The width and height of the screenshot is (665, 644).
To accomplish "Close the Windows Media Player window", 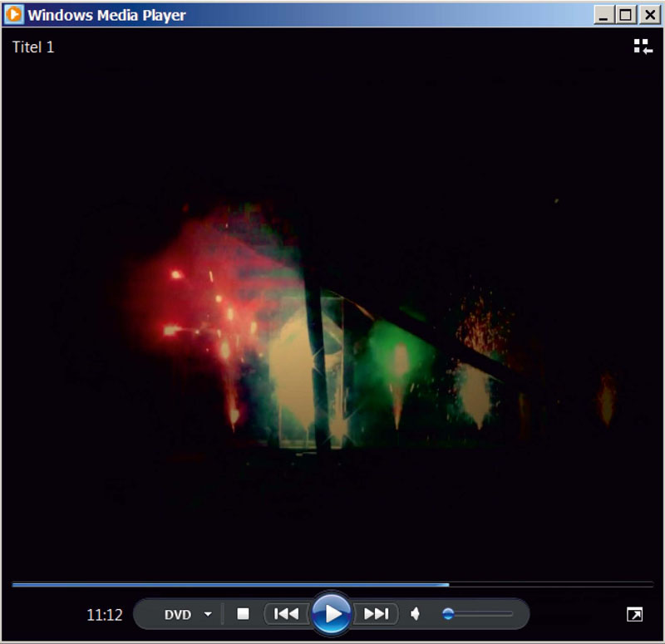I will [649, 15].
